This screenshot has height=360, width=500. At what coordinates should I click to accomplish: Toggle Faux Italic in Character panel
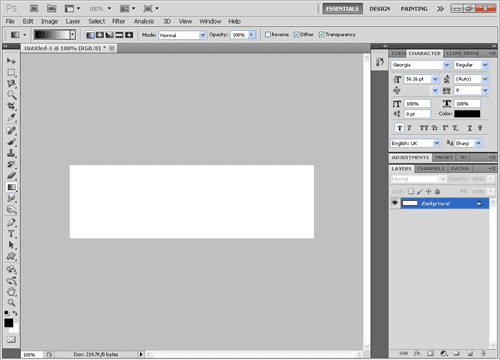tap(409, 128)
